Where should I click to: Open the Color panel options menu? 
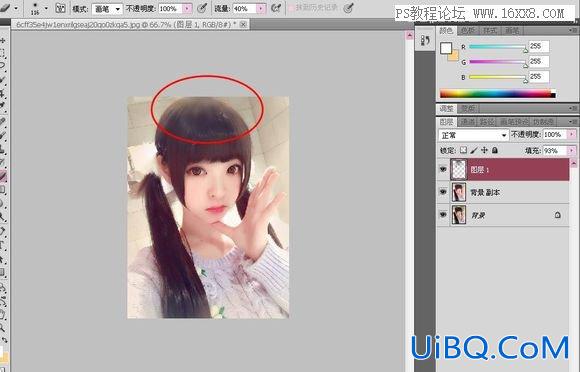(x=573, y=30)
